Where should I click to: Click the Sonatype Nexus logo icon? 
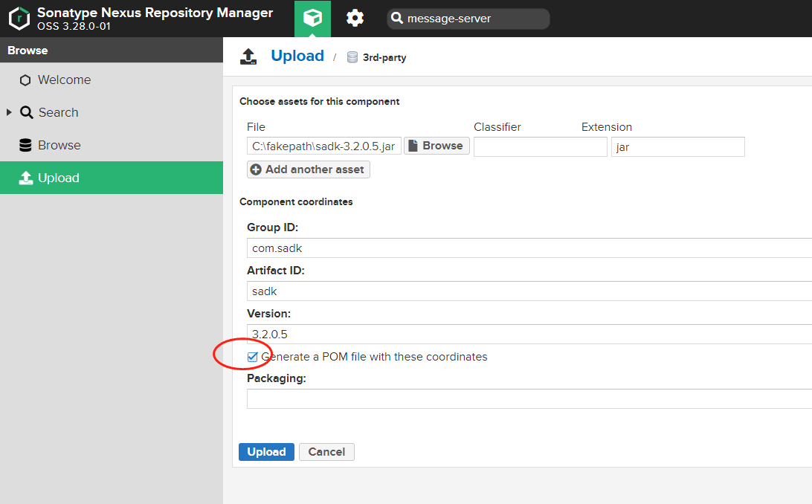coord(19,19)
